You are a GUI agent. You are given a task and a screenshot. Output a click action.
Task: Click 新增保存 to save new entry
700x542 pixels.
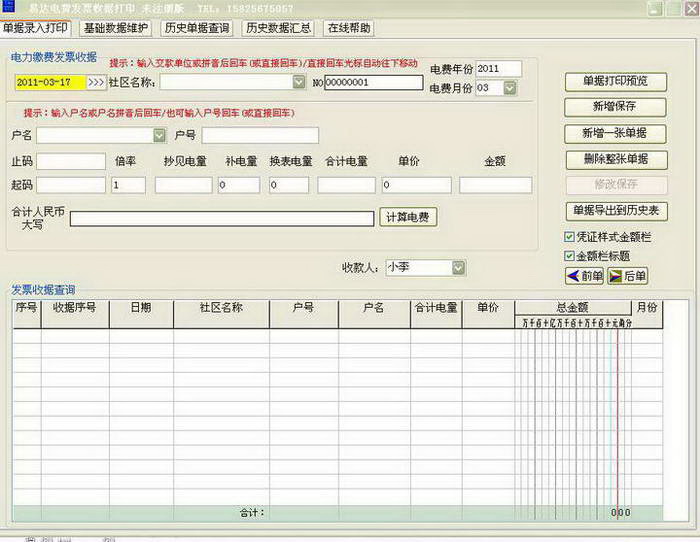615,107
